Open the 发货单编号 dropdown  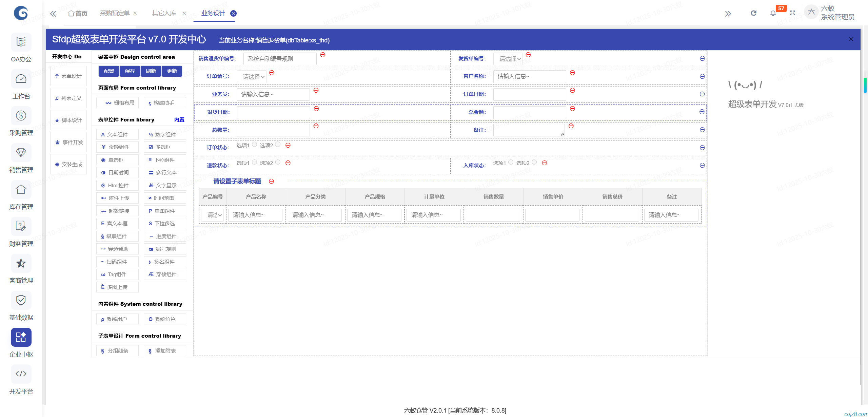coord(508,58)
